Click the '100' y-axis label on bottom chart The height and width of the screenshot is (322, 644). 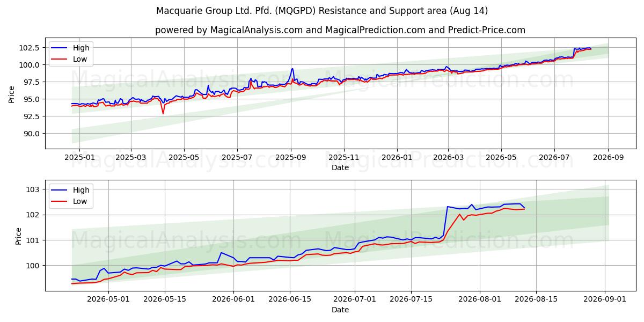click(33, 266)
